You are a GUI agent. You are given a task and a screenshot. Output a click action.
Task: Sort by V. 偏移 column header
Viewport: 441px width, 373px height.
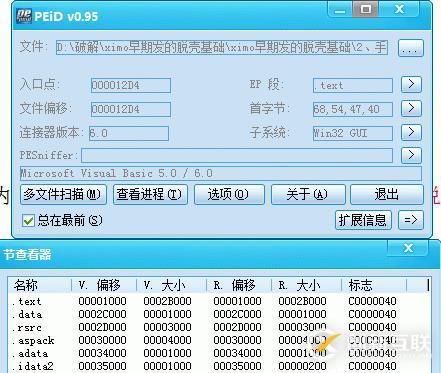104,285
